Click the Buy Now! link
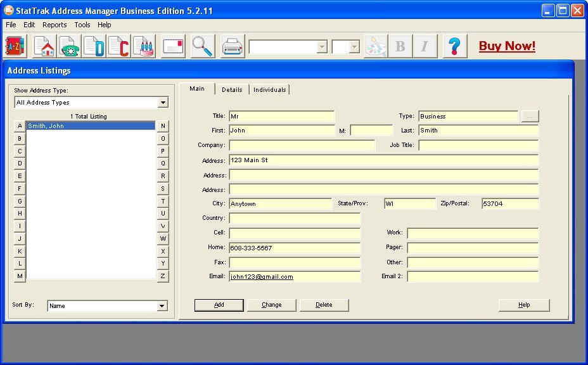Viewport: 588px width, 365px height. (x=507, y=46)
